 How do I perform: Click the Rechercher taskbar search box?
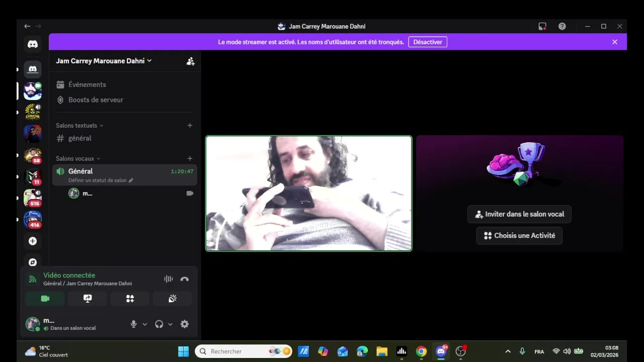tap(244, 351)
